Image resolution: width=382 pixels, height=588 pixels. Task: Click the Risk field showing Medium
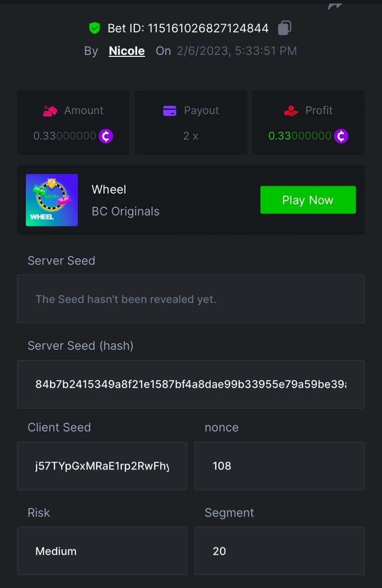coord(102,551)
